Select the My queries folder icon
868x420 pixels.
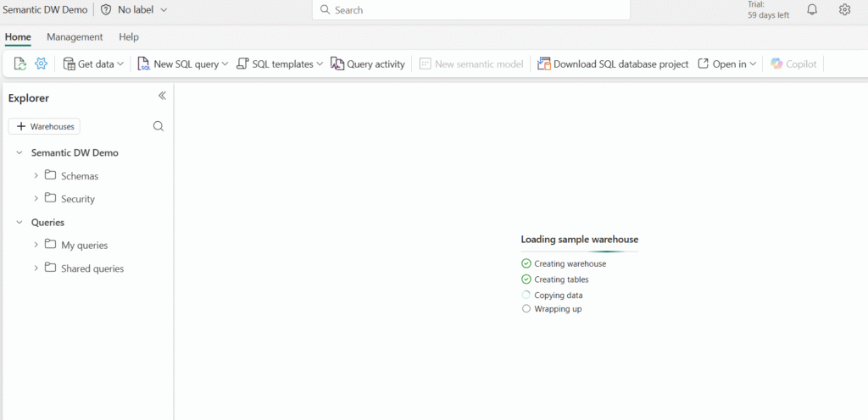[50, 245]
